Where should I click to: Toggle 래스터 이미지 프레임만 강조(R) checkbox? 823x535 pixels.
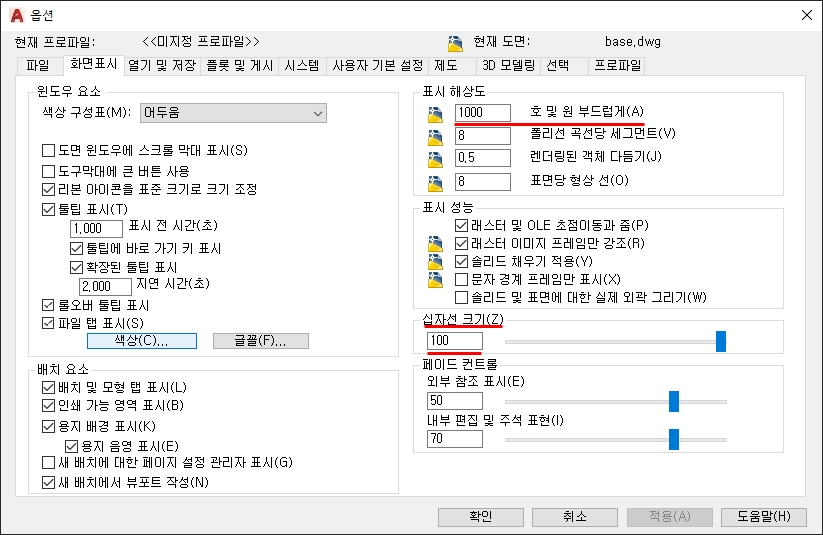(461, 244)
